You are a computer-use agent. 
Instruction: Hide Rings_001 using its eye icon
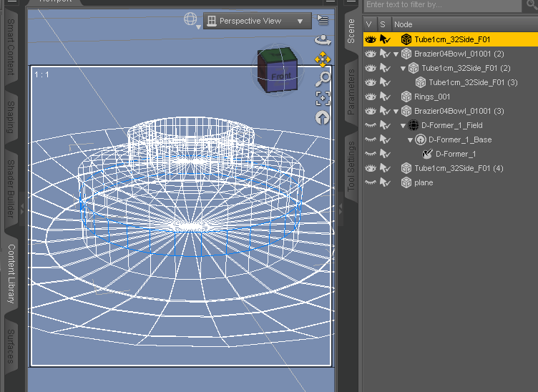coord(370,97)
